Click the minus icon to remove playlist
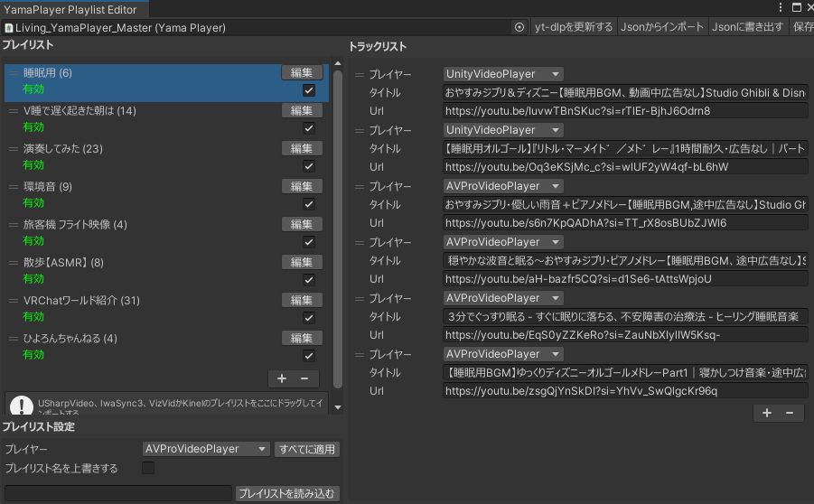This screenshot has width=814, height=504. coord(304,378)
